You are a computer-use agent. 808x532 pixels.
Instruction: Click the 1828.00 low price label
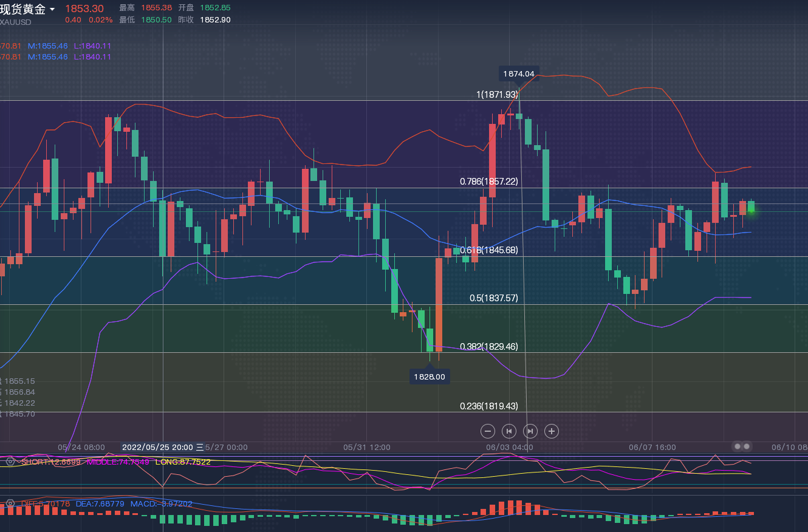pyautogui.click(x=430, y=377)
